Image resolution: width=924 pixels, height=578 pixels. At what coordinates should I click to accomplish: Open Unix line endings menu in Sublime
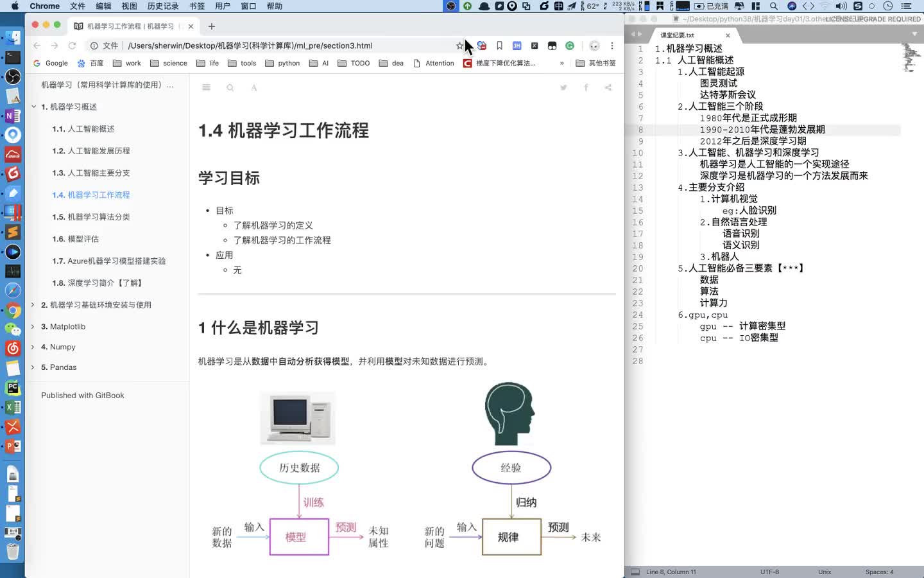(x=825, y=572)
